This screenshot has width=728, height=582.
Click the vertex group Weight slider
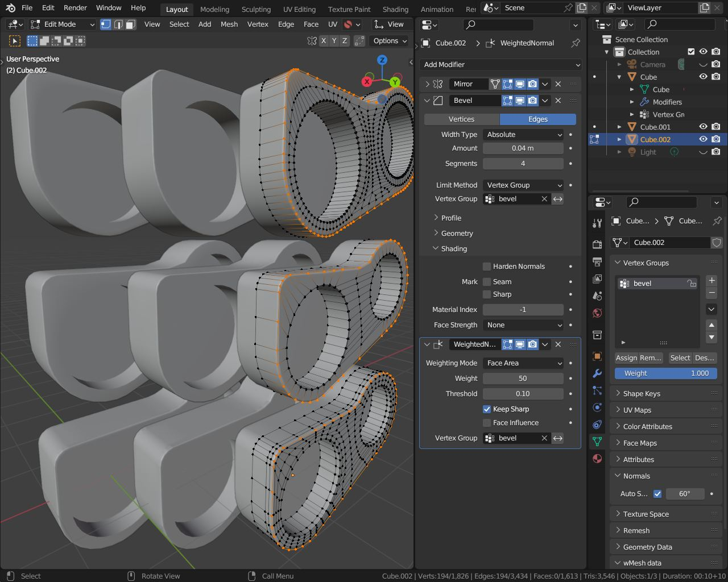coord(665,373)
